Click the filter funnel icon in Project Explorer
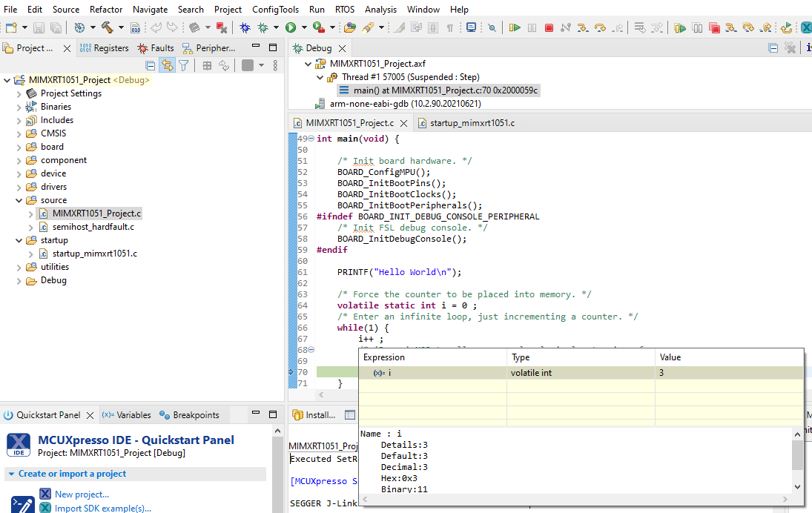The width and height of the screenshot is (812, 513). click(183, 65)
